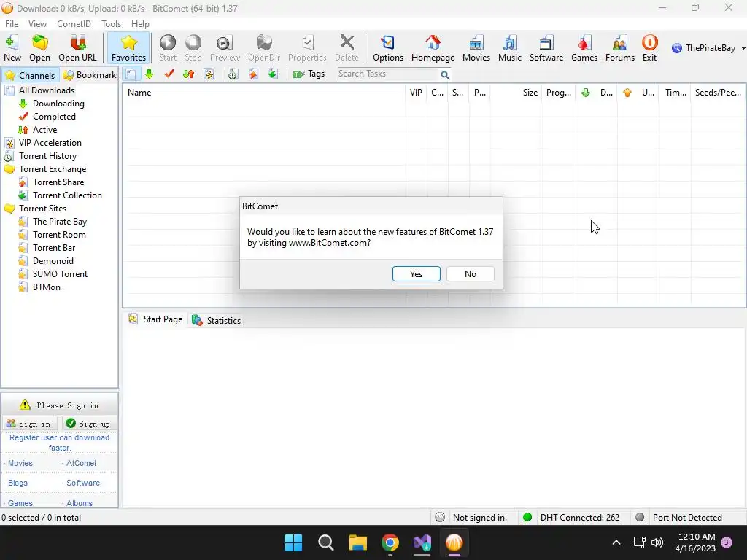
Task: Open task Properties from toolbar
Action: 307,48
